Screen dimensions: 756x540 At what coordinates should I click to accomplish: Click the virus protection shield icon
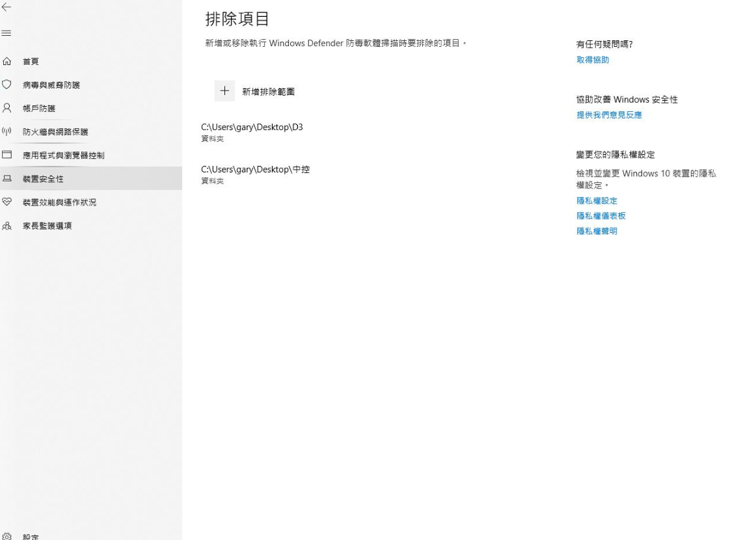[8, 85]
